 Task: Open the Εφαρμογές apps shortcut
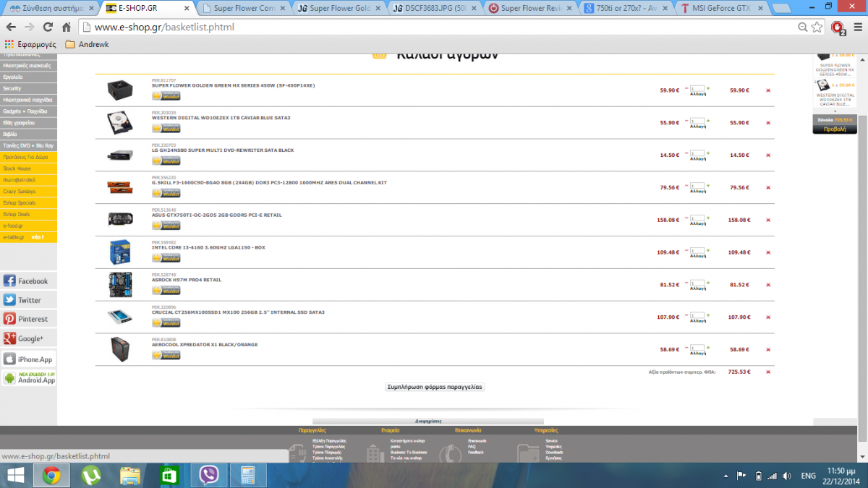click(x=31, y=44)
